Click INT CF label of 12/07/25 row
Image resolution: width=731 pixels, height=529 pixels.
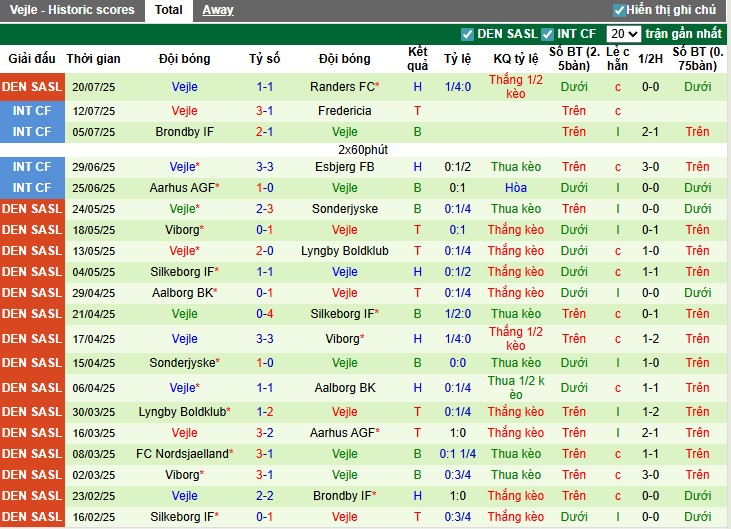pos(32,111)
